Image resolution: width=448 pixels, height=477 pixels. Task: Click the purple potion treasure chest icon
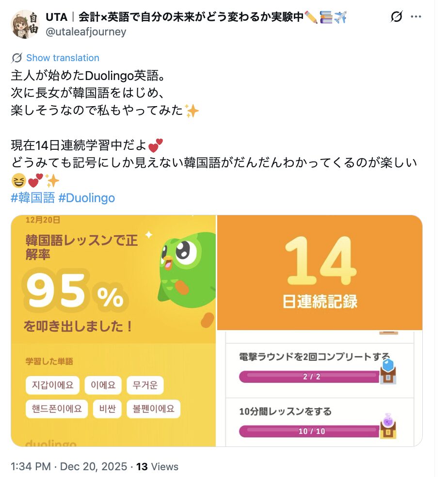click(x=388, y=427)
